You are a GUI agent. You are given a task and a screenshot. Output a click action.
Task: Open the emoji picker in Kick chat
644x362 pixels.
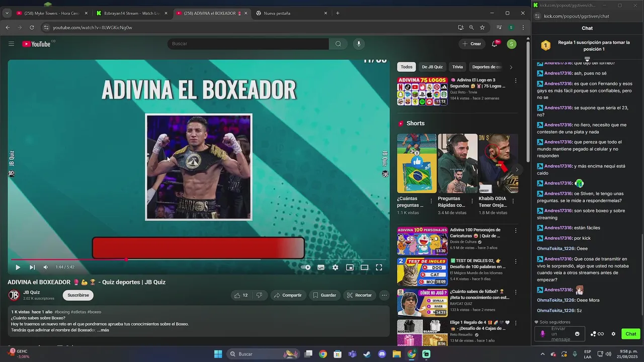coord(577,334)
